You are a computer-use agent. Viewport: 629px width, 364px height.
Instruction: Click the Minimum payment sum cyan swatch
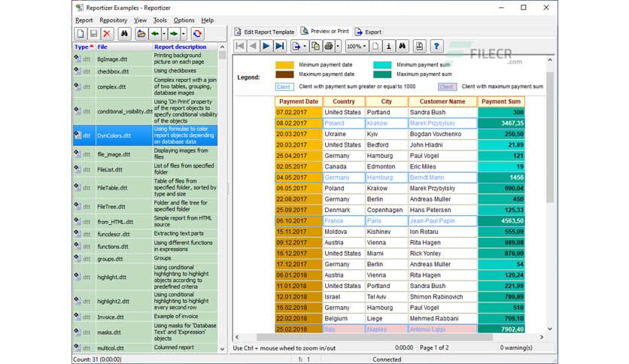tap(382, 65)
